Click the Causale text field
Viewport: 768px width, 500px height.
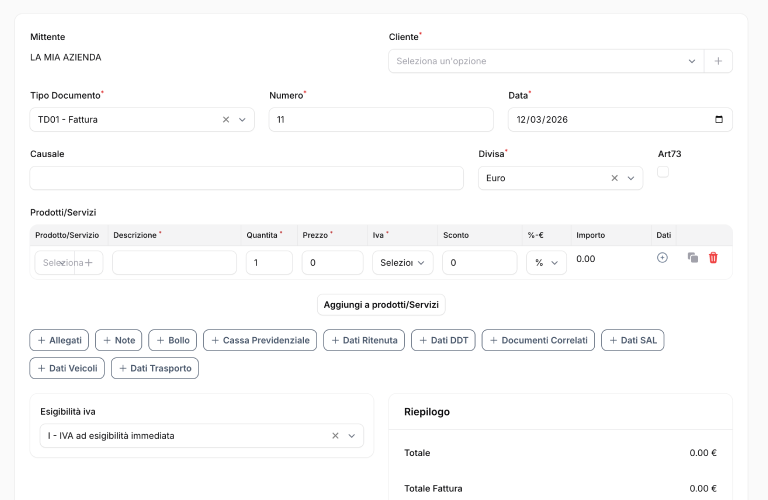pos(246,178)
